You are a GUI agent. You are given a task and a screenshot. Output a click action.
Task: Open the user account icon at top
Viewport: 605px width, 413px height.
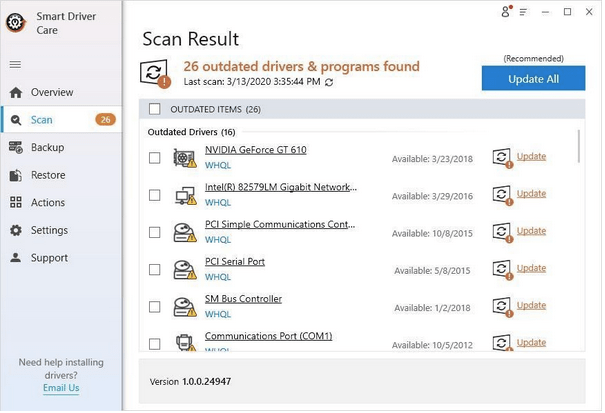point(506,12)
